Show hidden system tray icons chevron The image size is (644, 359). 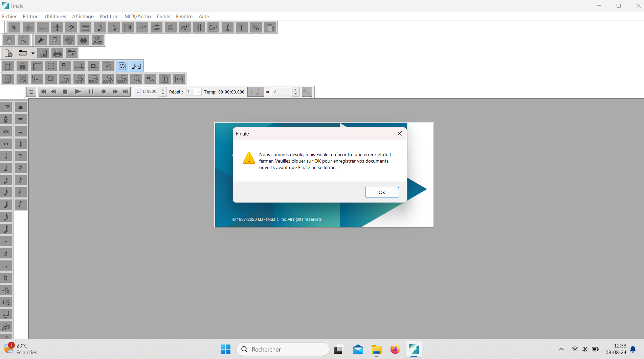[561, 349]
